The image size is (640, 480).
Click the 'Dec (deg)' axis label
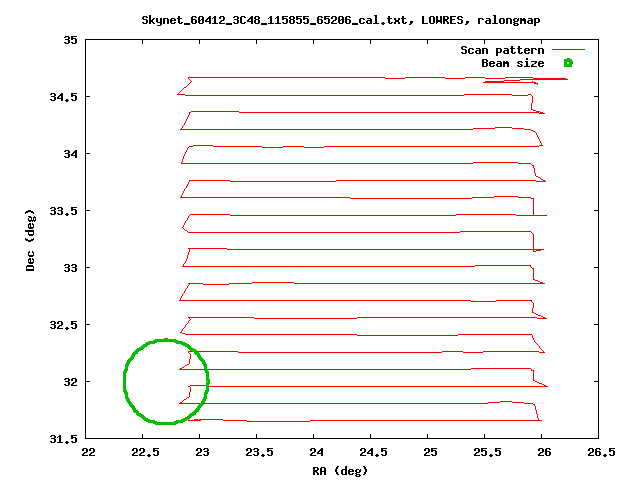coord(30,240)
